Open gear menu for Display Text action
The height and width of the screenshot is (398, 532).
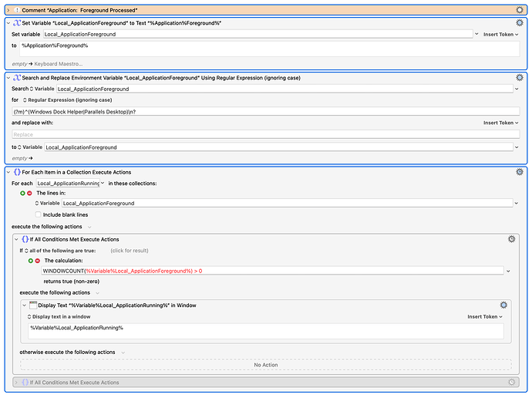pos(503,305)
